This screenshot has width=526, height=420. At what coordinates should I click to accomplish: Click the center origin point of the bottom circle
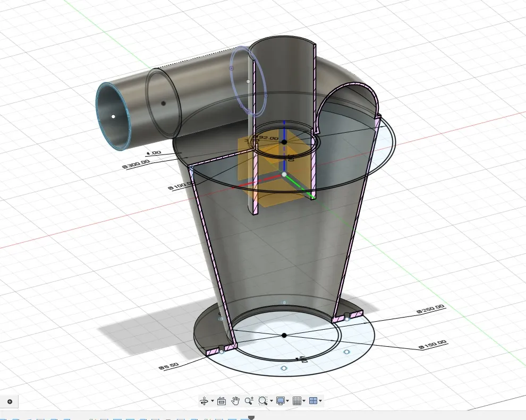click(285, 335)
